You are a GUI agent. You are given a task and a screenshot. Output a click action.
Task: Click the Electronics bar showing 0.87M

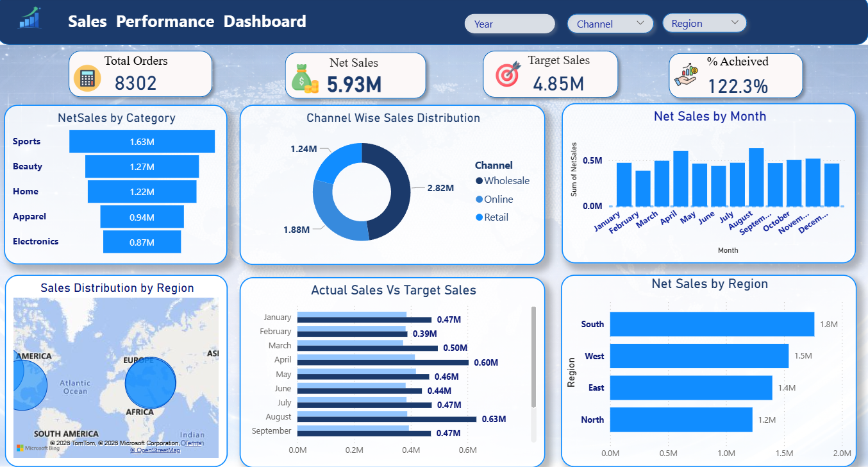[142, 242]
